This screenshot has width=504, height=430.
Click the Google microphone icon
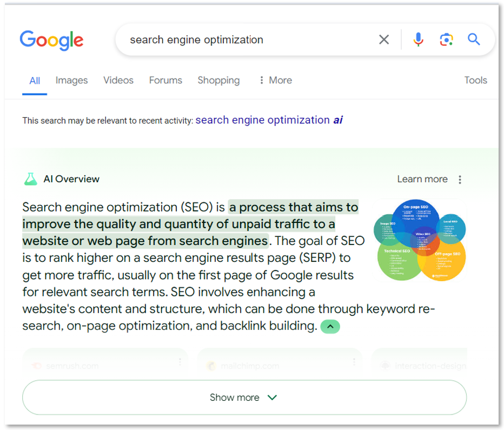(418, 39)
